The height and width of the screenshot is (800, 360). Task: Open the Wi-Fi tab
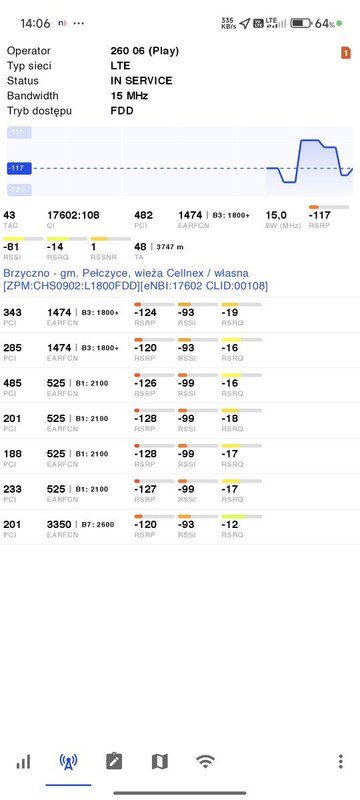[205, 762]
